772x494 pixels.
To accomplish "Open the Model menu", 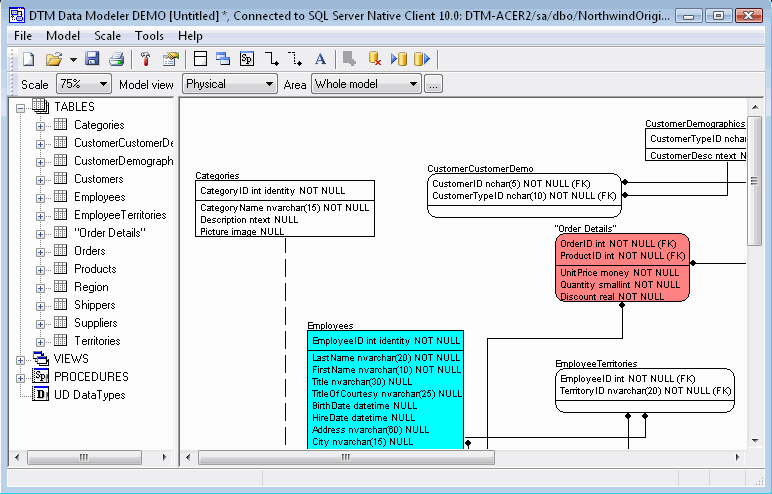I will (x=63, y=36).
